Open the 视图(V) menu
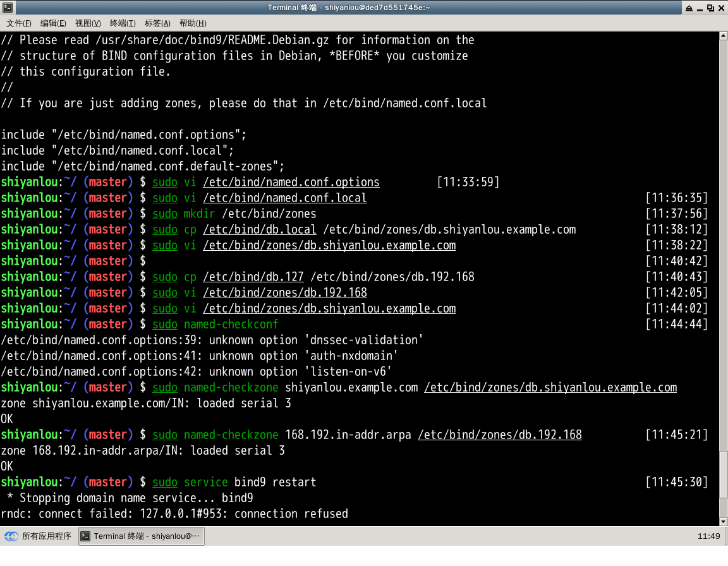728x566 pixels. 88,23
